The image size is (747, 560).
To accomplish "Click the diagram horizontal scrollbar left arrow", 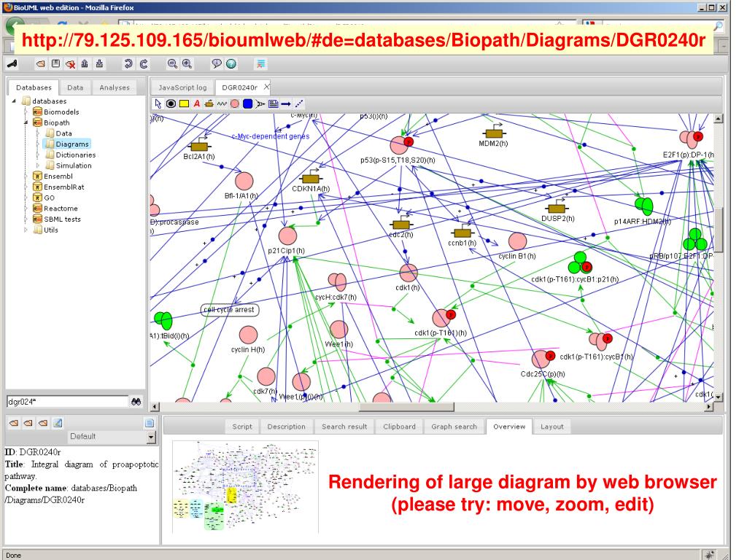I will [x=155, y=407].
